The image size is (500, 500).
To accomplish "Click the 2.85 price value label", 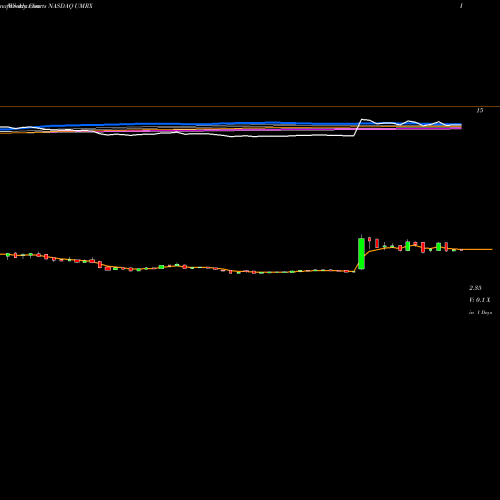I will [x=475, y=288].
